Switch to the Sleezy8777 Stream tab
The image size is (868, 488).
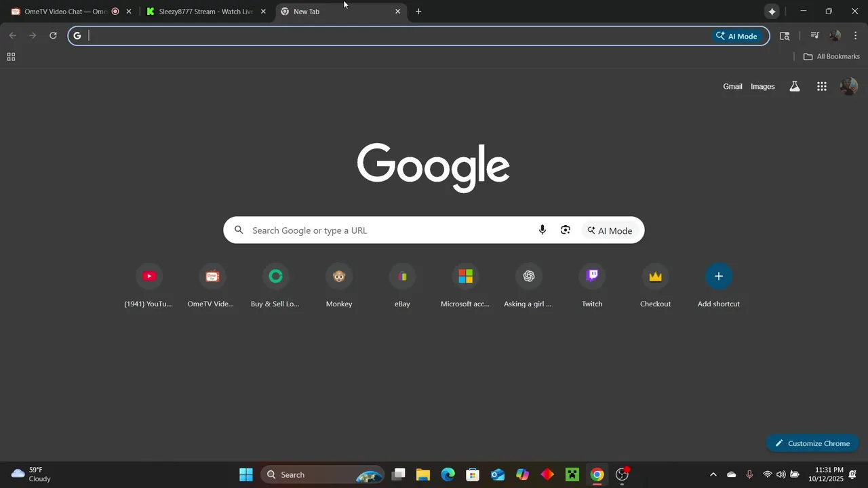203,12
